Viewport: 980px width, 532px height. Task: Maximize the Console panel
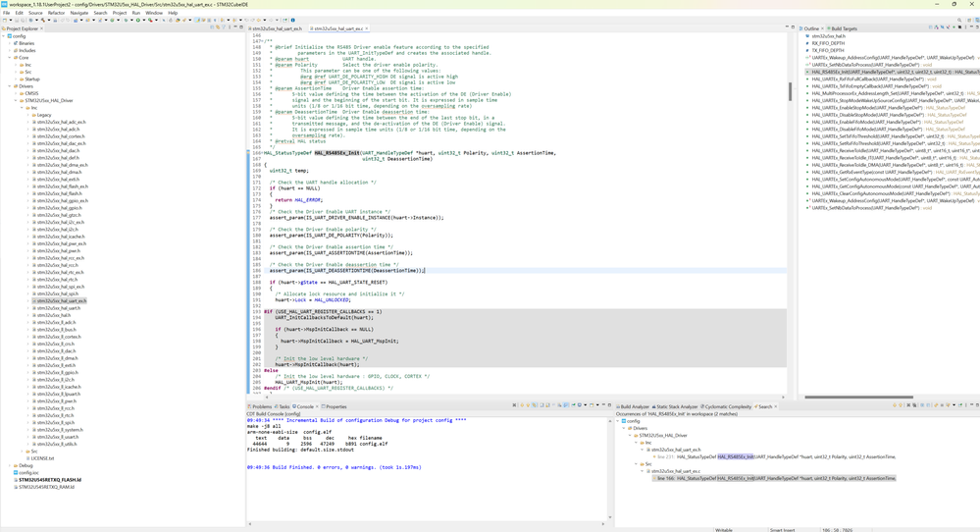tap(609, 405)
